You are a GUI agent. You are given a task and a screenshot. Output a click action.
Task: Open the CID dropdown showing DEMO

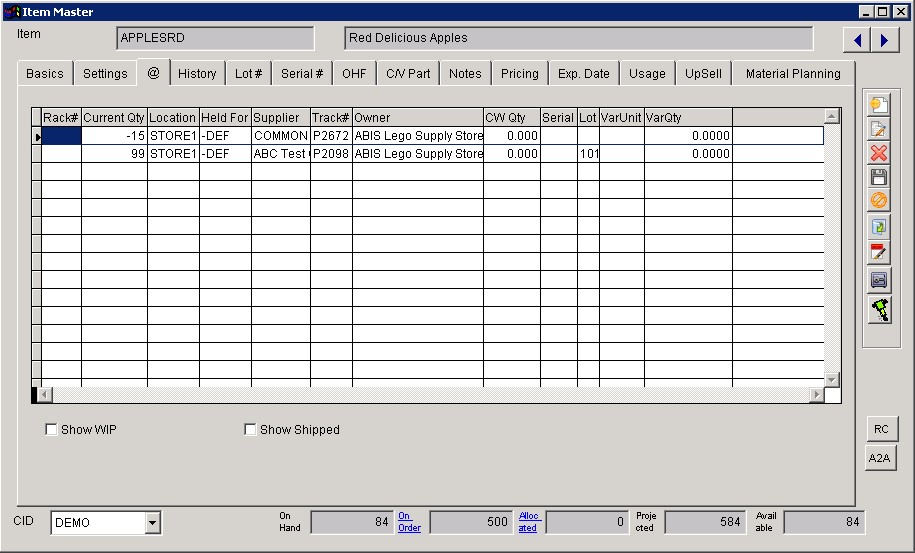152,522
